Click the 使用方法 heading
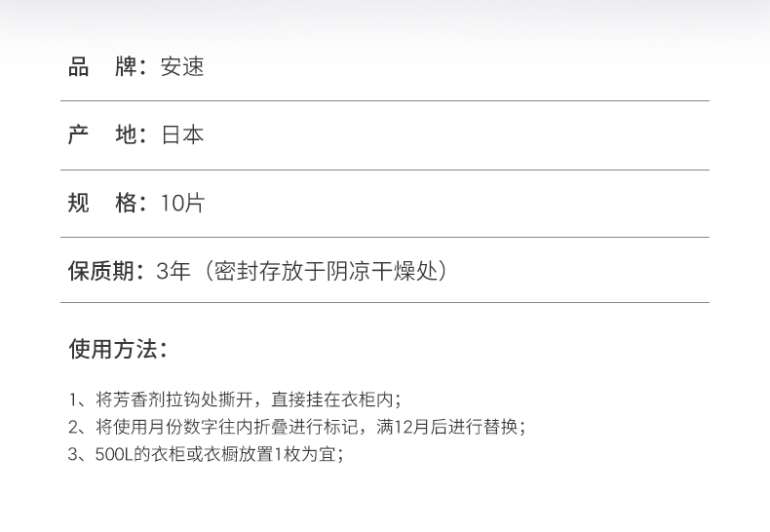770x532 pixels. tap(117, 349)
